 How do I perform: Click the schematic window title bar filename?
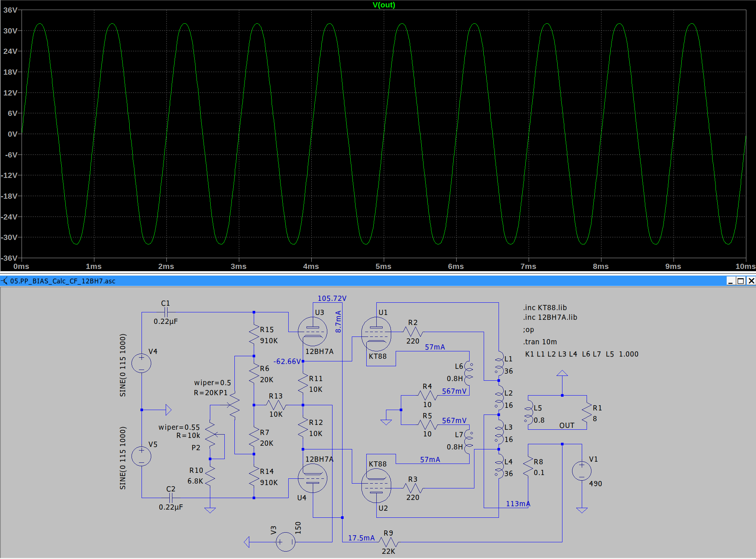click(63, 281)
